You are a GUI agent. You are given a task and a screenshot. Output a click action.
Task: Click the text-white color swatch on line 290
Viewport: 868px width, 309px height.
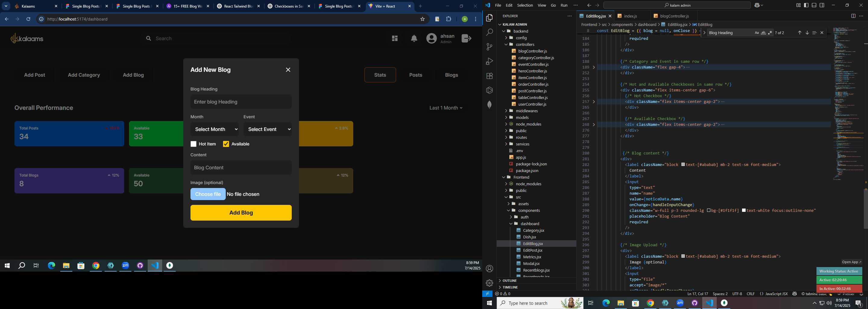[744, 211]
